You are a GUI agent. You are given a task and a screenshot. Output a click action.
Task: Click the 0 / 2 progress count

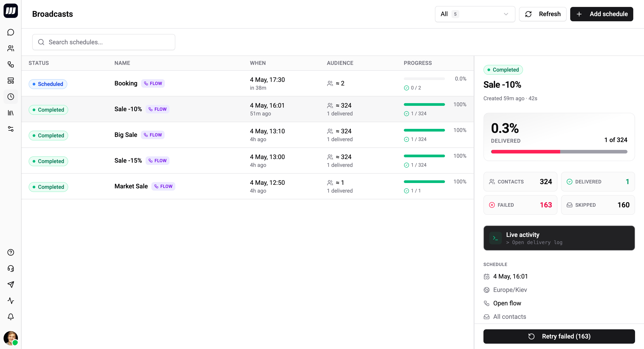click(416, 88)
